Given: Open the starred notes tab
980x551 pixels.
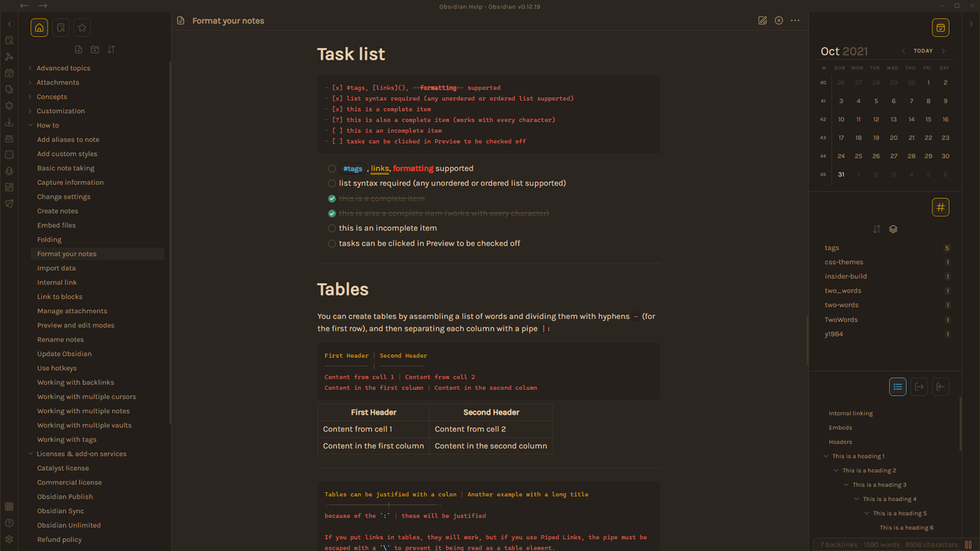Looking at the screenshot, I should coord(82,28).
